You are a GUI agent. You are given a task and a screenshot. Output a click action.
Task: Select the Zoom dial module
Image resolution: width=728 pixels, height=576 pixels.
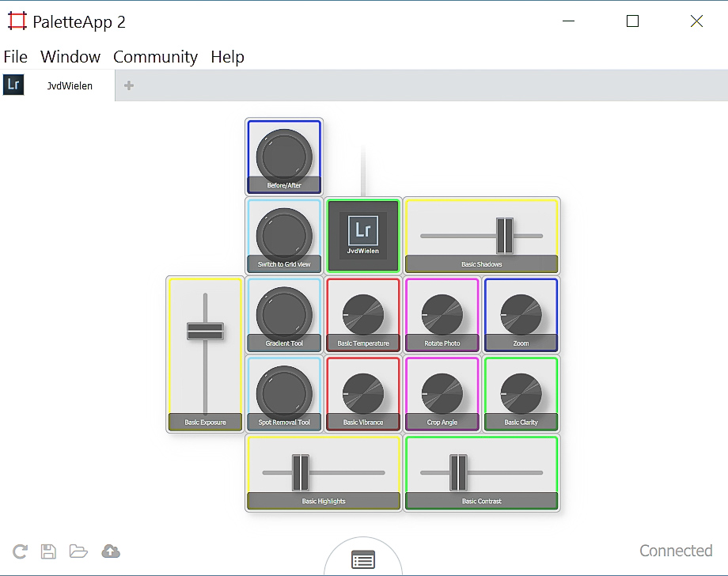(x=521, y=314)
